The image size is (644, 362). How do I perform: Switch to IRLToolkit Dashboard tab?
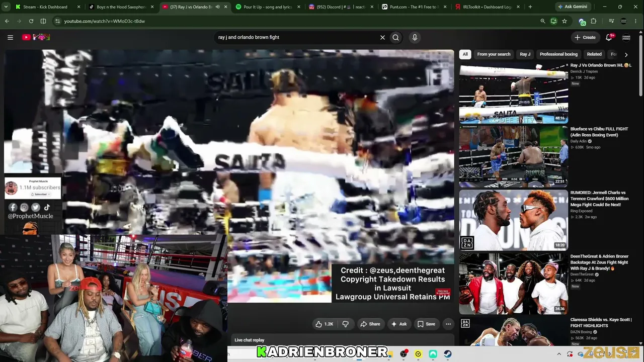click(486, 7)
